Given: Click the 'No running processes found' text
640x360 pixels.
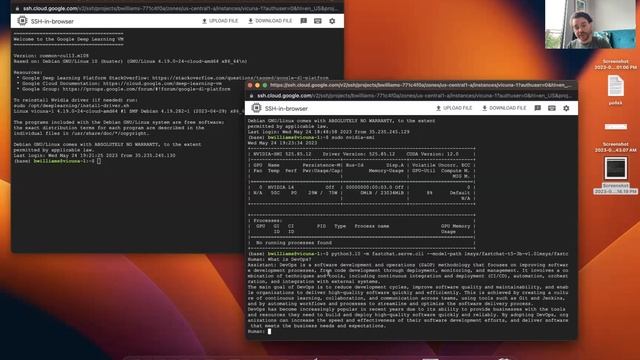Looking at the screenshot, I should (294, 243).
